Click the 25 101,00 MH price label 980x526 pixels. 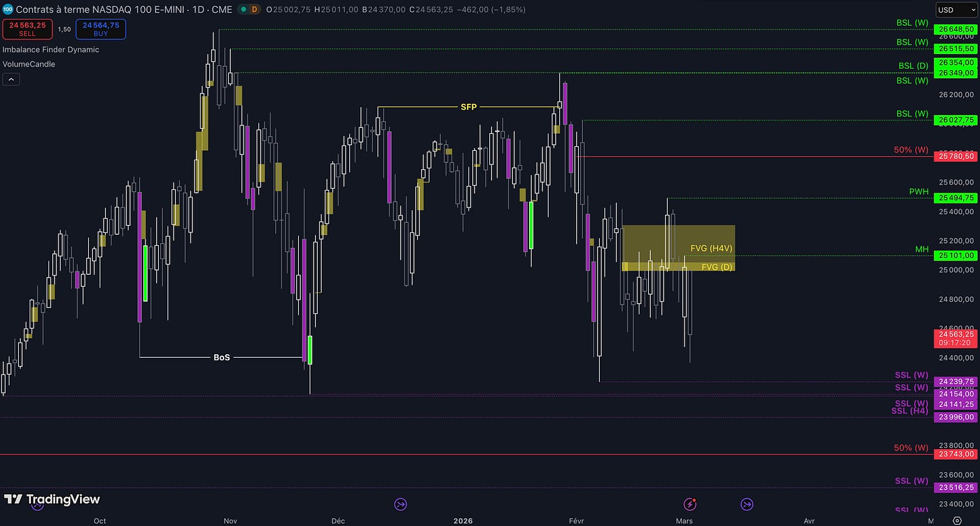pyautogui.click(x=956, y=256)
